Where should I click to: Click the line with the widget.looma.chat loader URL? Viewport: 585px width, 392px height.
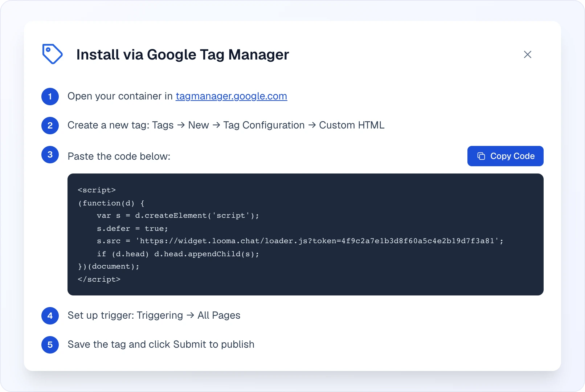click(x=300, y=241)
